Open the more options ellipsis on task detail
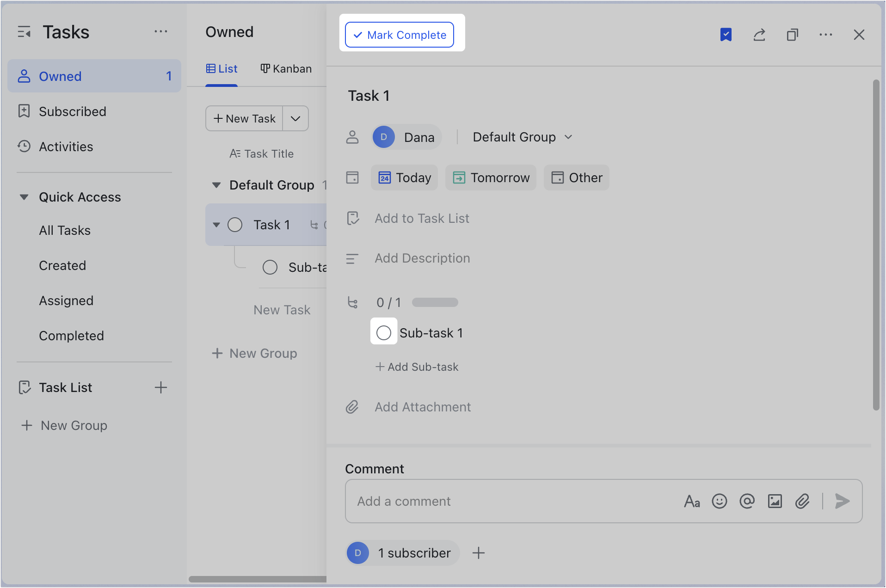 pyautogui.click(x=826, y=34)
